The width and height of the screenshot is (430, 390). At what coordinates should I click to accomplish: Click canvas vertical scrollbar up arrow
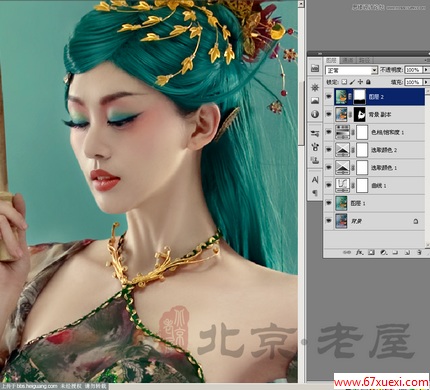[301, 4]
